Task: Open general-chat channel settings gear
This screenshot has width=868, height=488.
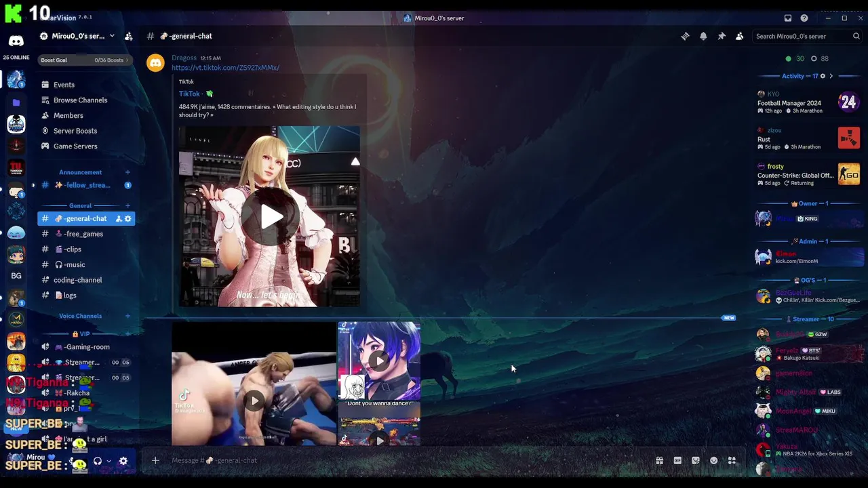Action: click(x=128, y=218)
